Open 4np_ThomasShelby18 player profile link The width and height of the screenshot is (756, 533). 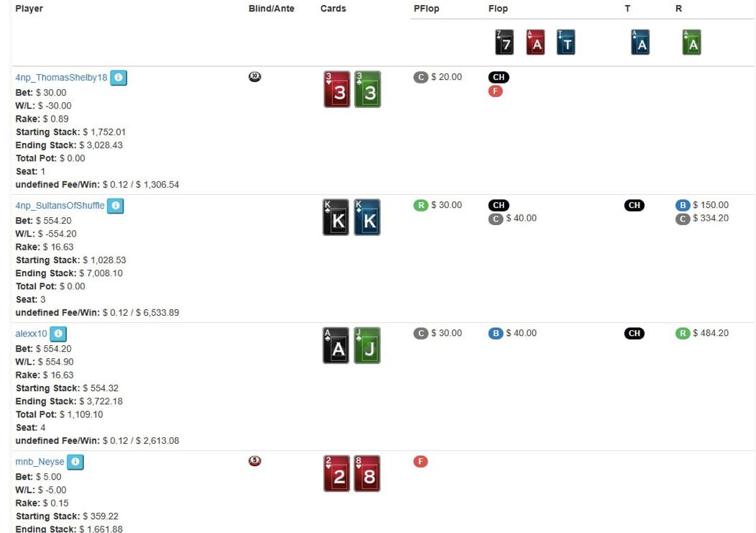coord(61,78)
